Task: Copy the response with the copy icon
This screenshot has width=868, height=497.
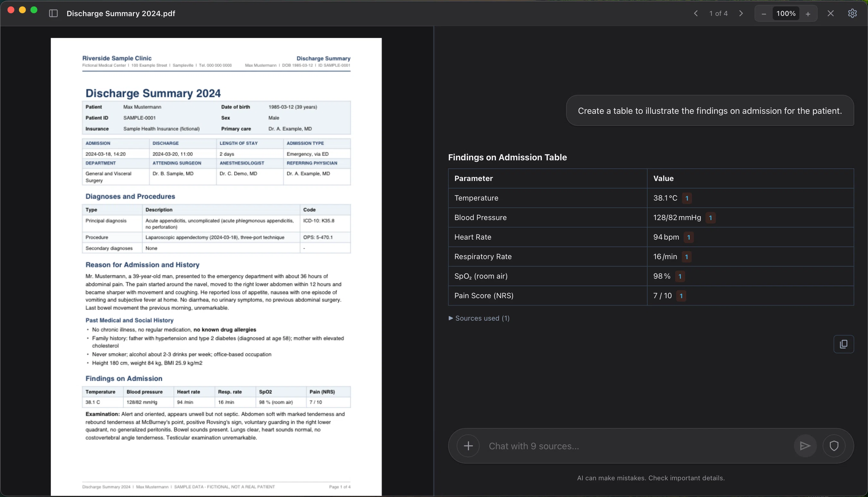Action: (x=843, y=344)
